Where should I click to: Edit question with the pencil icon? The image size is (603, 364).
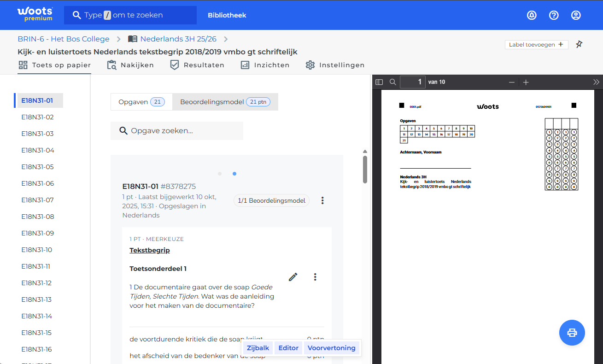click(x=293, y=276)
